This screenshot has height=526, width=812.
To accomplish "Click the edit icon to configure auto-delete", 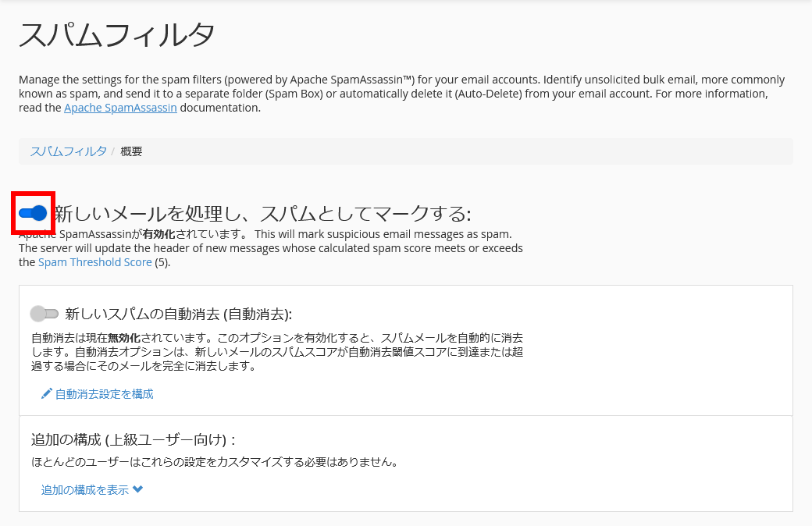I will click(46, 393).
